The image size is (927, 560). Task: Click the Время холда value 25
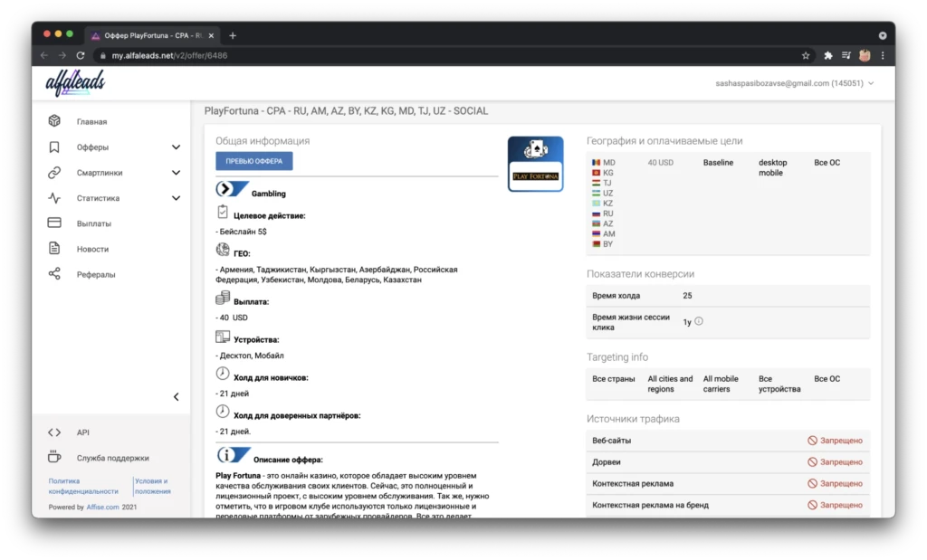tap(687, 295)
